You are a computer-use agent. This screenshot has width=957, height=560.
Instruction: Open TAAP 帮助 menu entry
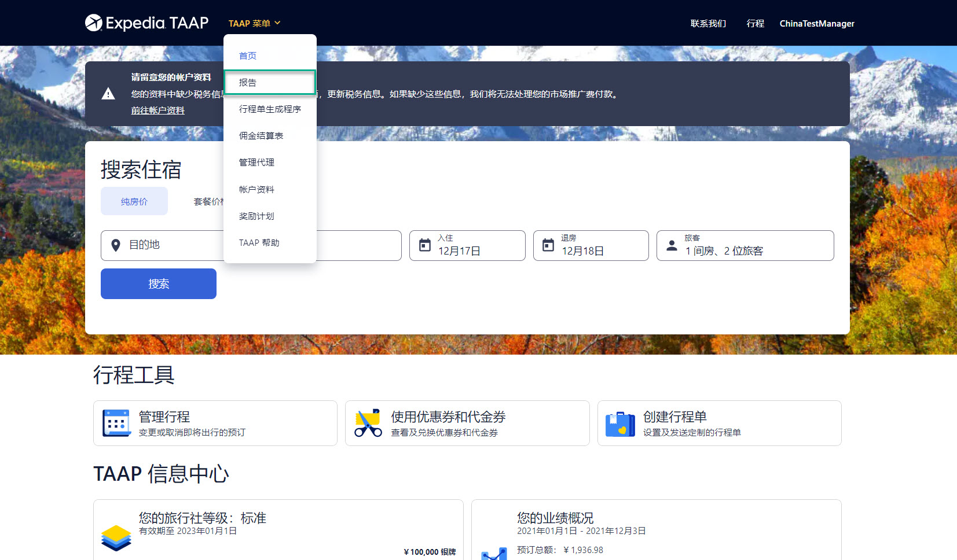[270, 242]
